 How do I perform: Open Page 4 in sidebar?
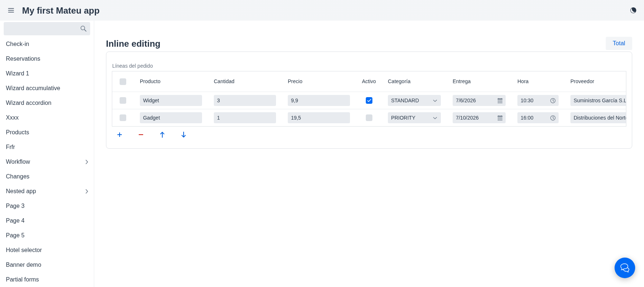tap(15, 220)
